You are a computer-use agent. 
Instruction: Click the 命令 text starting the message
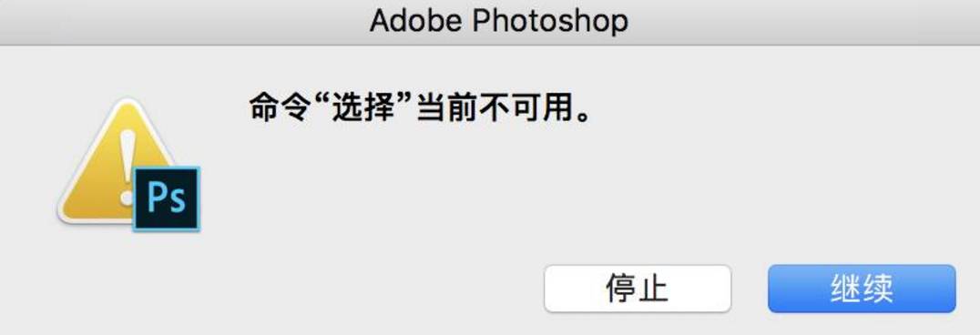tap(277, 108)
